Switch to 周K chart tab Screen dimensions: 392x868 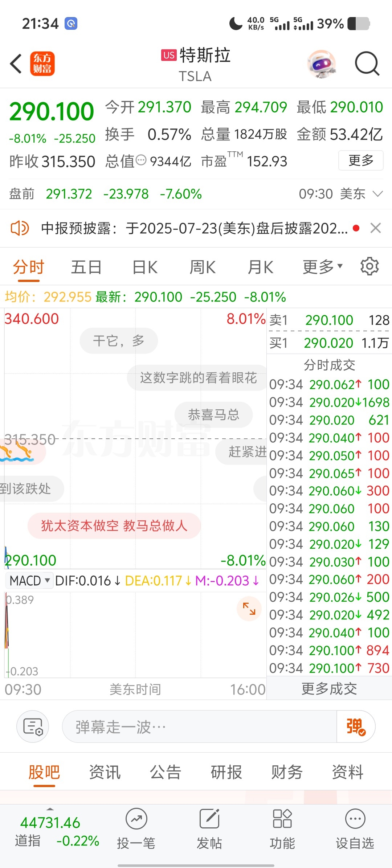[203, 267]
